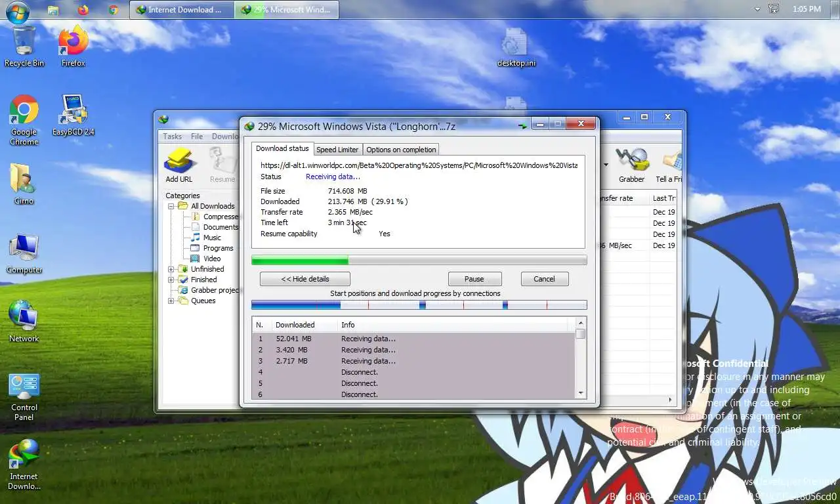Screen dimensions: 840x504
Task: Collapse the All Downloads tree node
Action: [x=171, y=206]
